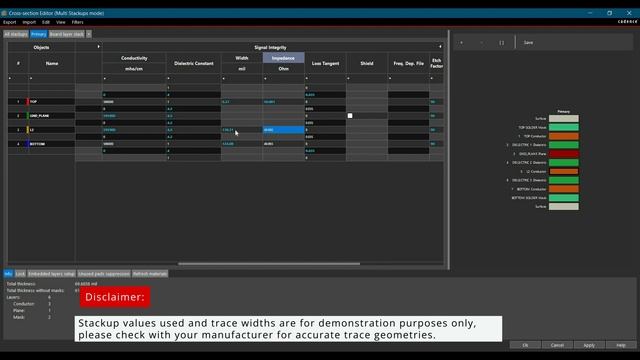Click the TOP Conductor orange swatch

tap(564, 136)
